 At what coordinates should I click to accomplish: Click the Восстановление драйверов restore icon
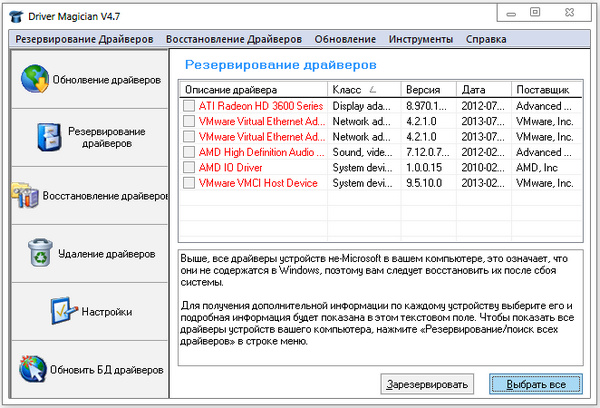[25, 195]
